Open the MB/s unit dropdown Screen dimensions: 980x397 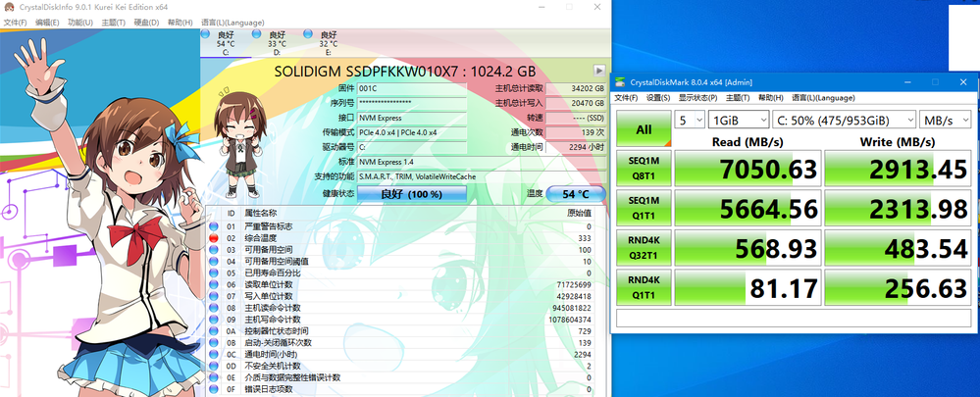pos(945,121)
